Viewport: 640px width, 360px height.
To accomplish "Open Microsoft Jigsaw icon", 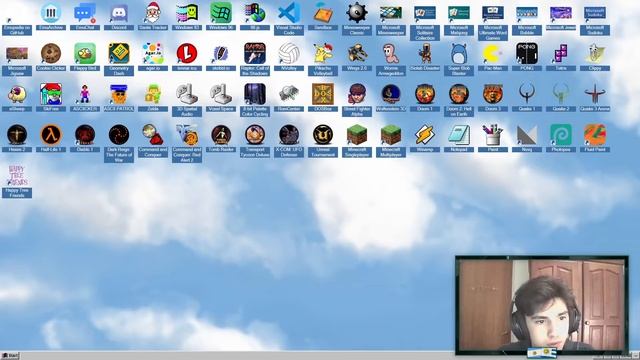I will 17,53.
